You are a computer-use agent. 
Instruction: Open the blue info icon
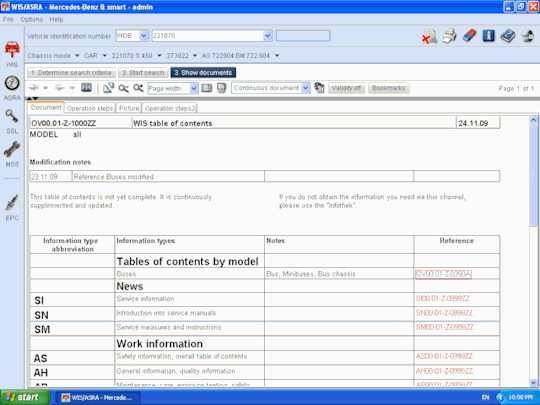[x=488, y=36]
